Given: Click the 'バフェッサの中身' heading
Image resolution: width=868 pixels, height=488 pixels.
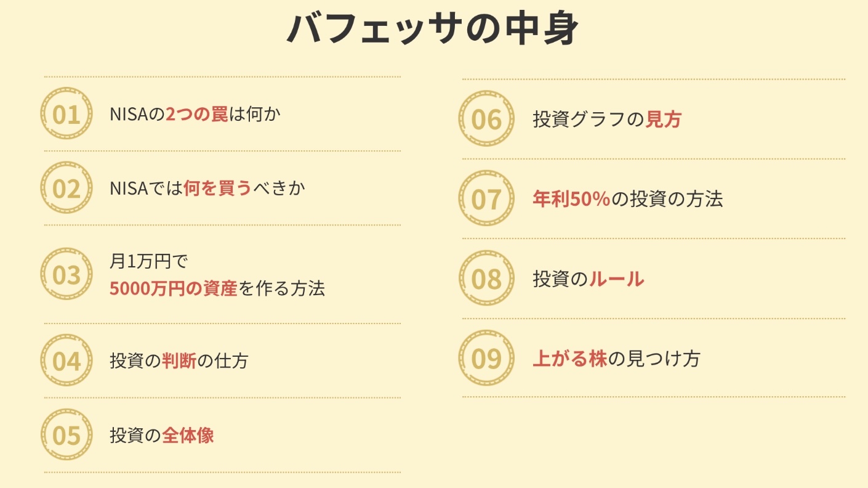Looking at the screenshot, I should click(x=433, y=29).
